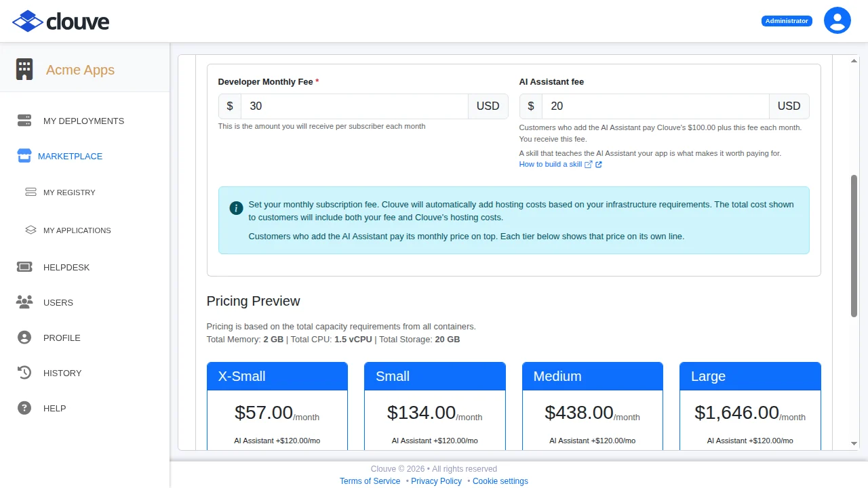The width and height of the screenshot is (868, 488).
Task: Click the Profile person icon
Action: pyautogui.click(x=24, y=338)
